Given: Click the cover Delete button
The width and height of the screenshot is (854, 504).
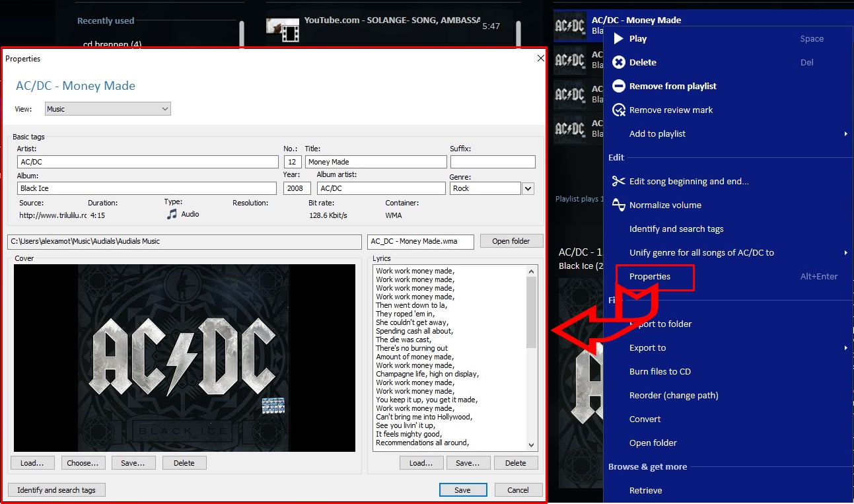Looking at the screenshot, I should coord(184,463).
